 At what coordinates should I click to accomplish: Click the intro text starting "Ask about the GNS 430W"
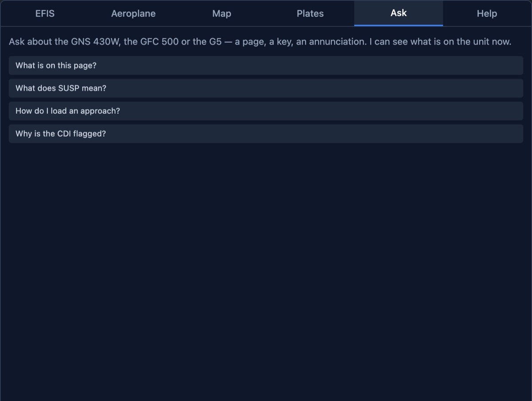(260, 42)
